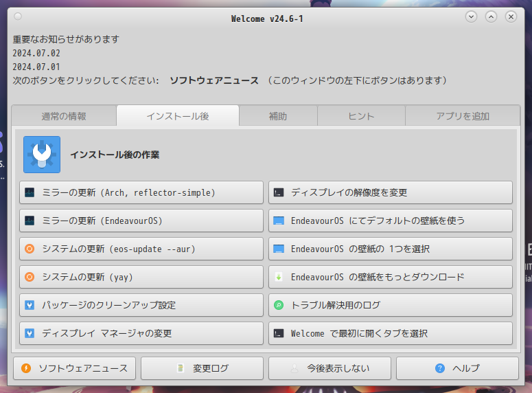Click Welcome で最初に開くタブを選択
The height and width of the screenshot is (393, 532).
pyautogui.click(x=391, y=333)
